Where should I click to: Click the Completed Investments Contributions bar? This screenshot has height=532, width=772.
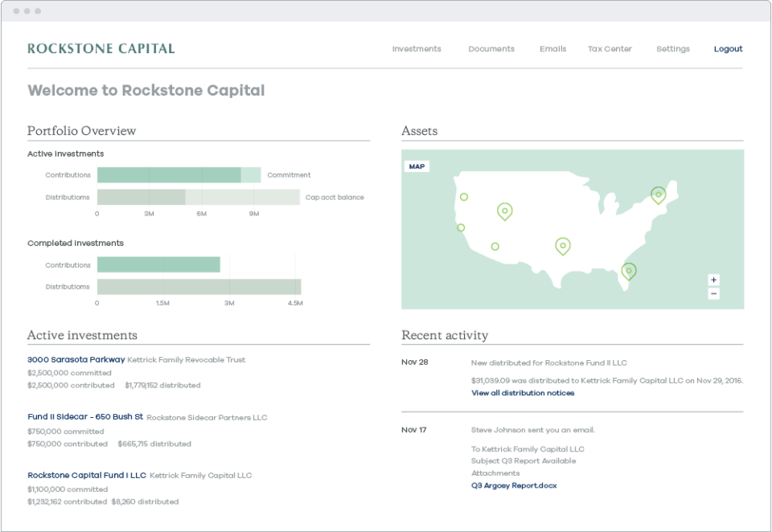(158, 264)
